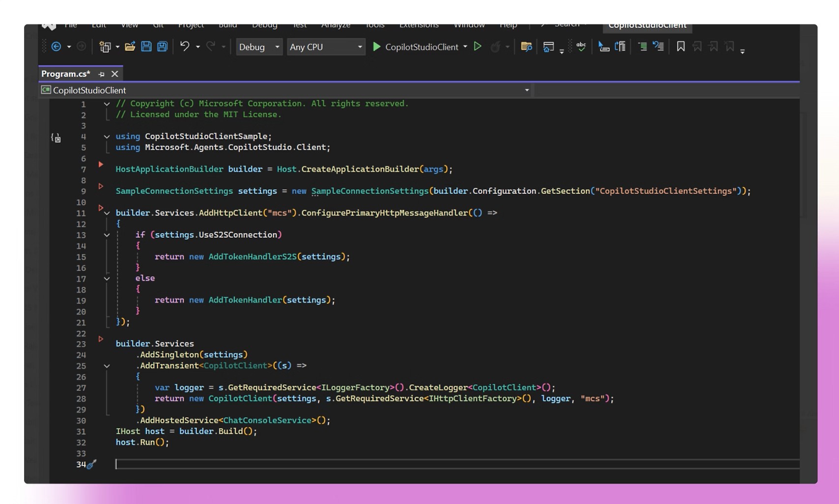Image resolution: width=839 pixels, height=504 pixels.
Task: Open the Extensions menu
Action: (419, 25)
